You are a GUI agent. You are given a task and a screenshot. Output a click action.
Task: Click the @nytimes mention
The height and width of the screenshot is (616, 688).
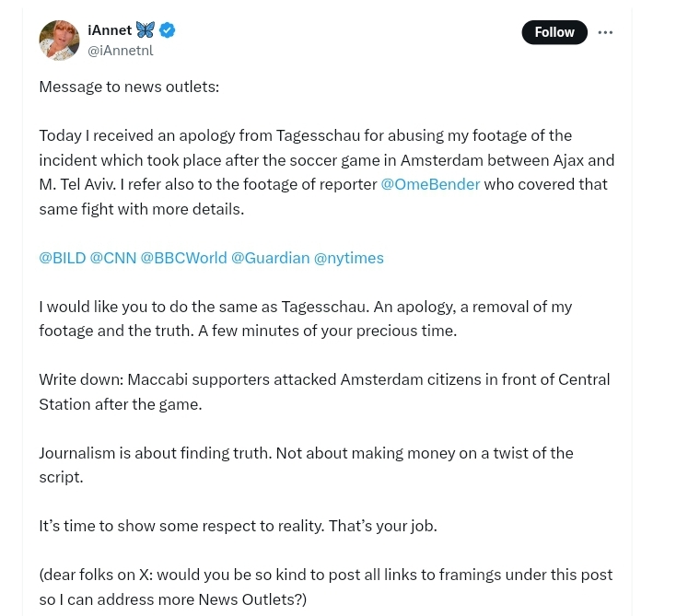[x=349, y=258]
